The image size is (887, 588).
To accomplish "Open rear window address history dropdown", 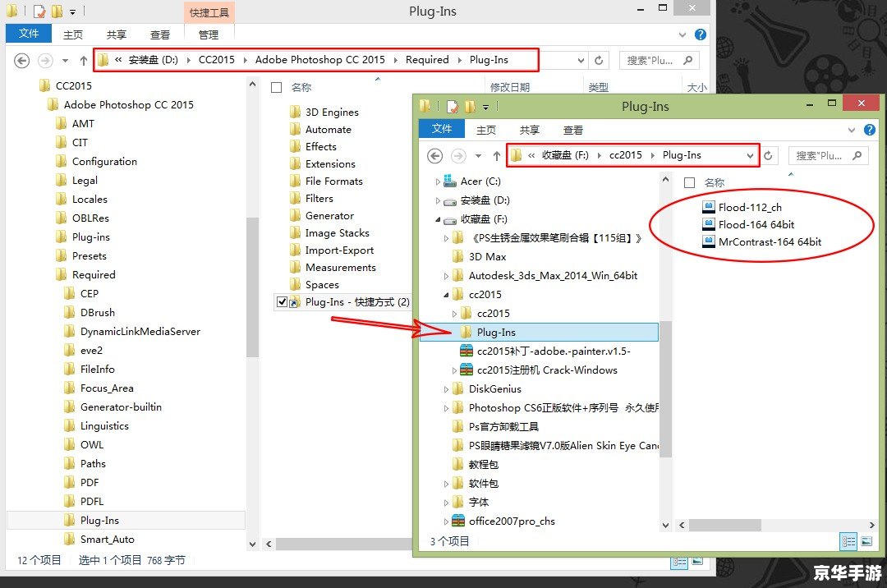I will [581, 60].
